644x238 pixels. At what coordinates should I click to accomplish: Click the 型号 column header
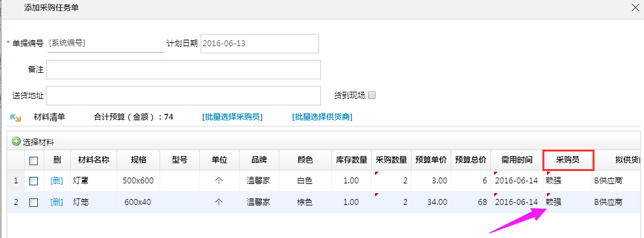coord(180,160)
